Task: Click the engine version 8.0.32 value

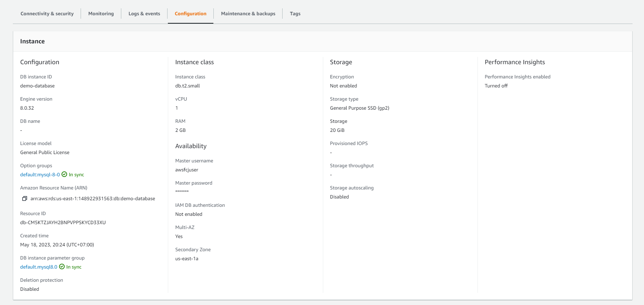Action: click(27, 108)
